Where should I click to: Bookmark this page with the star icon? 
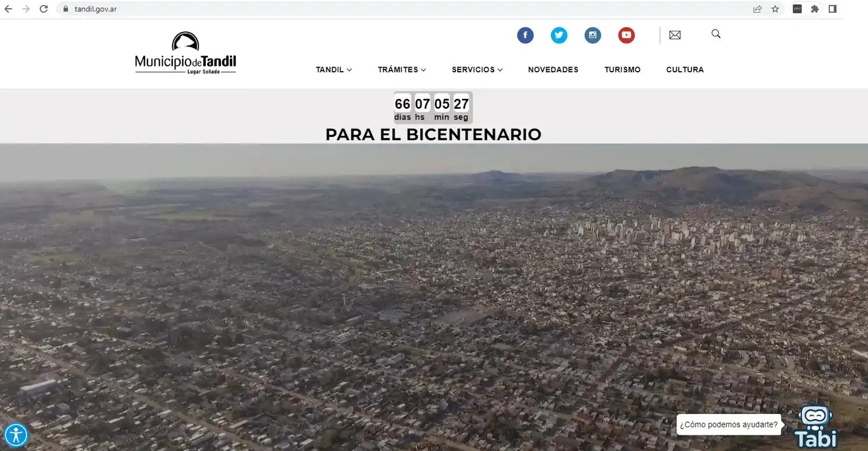[775, 9]
